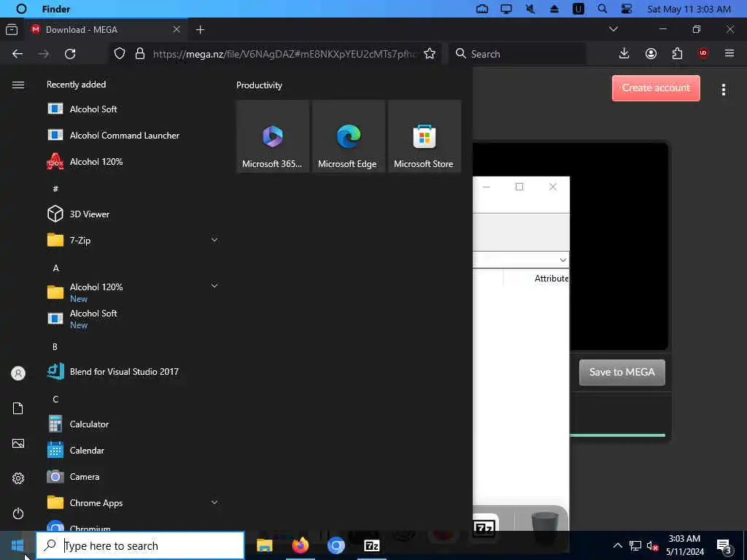Jump to letter C in app list
Screen dimensions: 747x560
click(55, 399)
